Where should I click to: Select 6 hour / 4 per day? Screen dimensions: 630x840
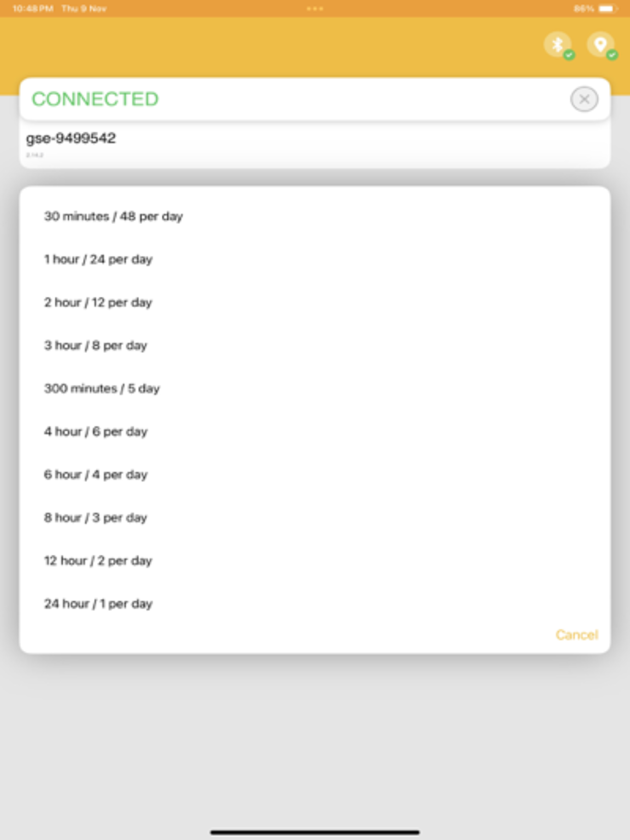(x=315, y=475)
